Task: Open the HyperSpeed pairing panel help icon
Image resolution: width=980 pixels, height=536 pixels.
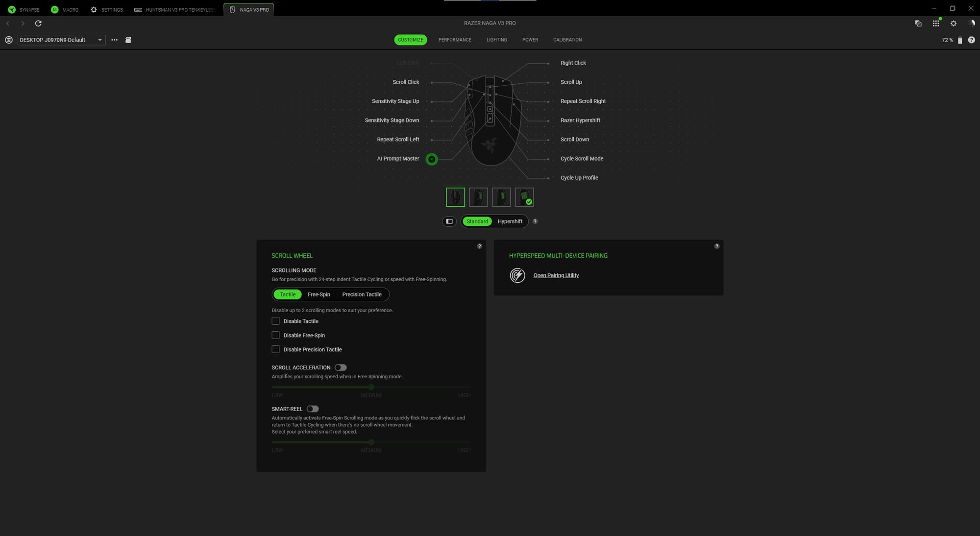Action: tap(717, 246)
